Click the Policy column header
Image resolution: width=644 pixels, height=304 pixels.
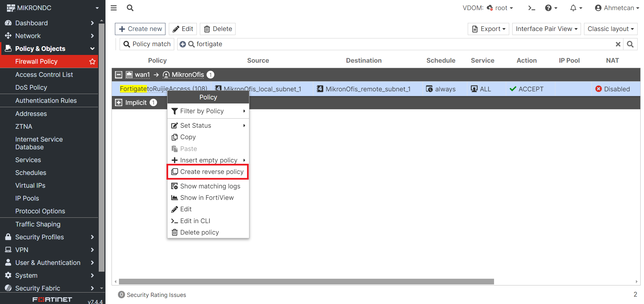point(157,60)
